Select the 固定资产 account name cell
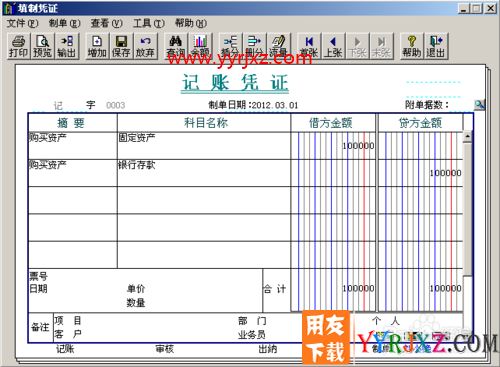This screenshot has height=367, width=500. coord(204,146)
